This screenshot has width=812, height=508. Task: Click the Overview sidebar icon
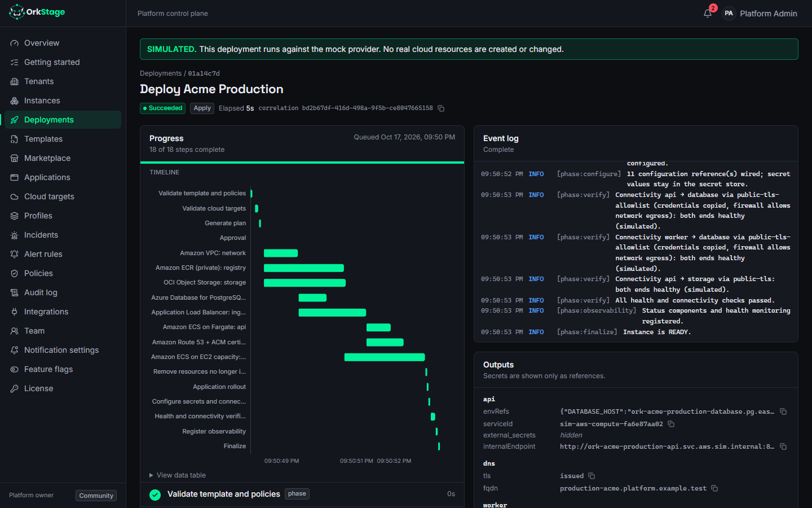15,43
